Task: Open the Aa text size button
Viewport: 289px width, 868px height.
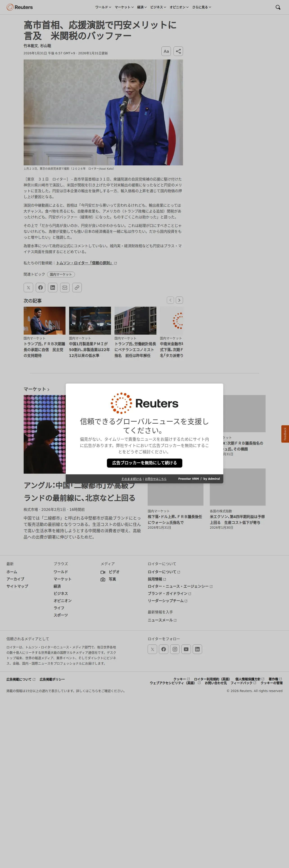Action: pos(166,51)
